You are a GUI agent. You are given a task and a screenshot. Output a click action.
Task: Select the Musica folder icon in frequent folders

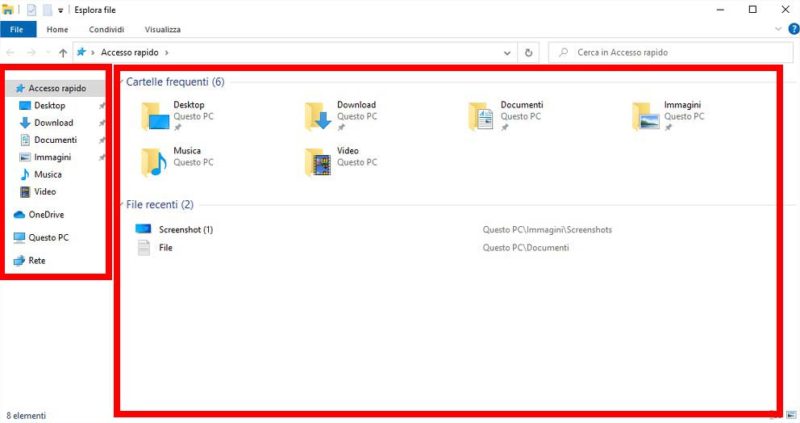click(154, 162)
